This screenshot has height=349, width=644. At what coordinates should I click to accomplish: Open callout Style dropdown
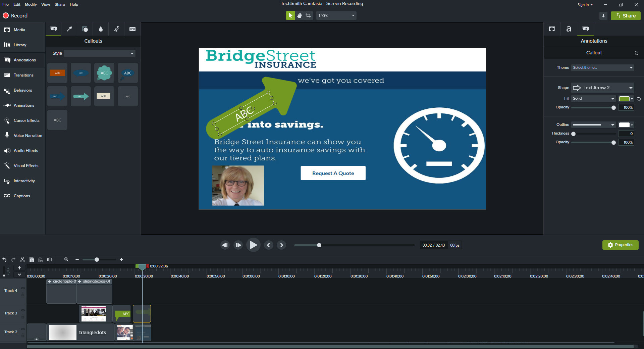100,53
